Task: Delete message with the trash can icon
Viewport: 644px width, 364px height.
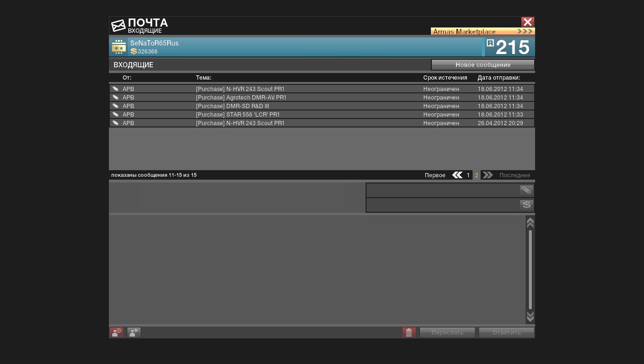Action: click(409, 333)
